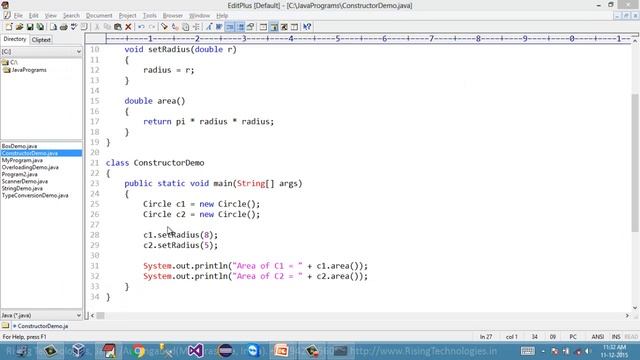Click the 'ln 27' status bar entry
Screen dimensions: 640x360
pyautogui.click(x=486, y=337)
